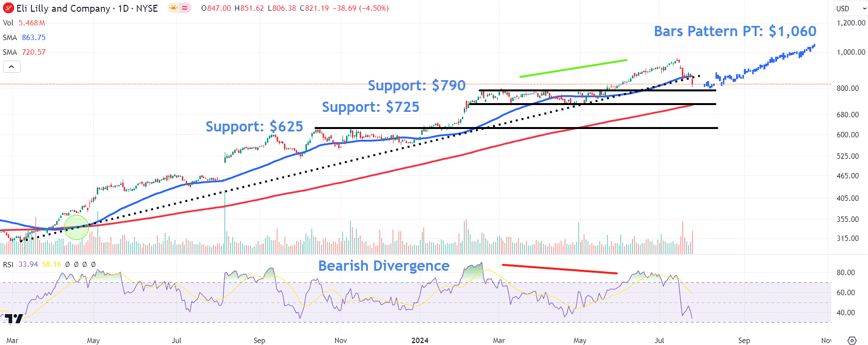Select the Support: $725 text label
Viewport: 868px width, 345px height.
[x=370, y=107]
